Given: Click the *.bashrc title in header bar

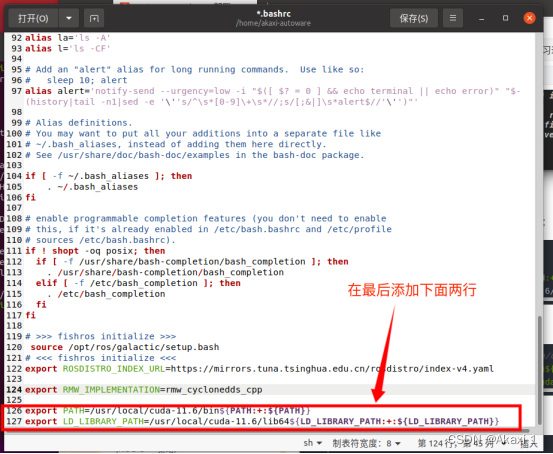Looking at the screenshot, I should (273, 14).
